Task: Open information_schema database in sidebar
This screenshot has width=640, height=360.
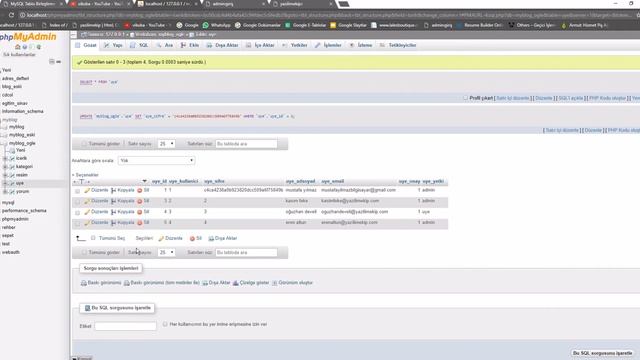Action: point(22,111)
